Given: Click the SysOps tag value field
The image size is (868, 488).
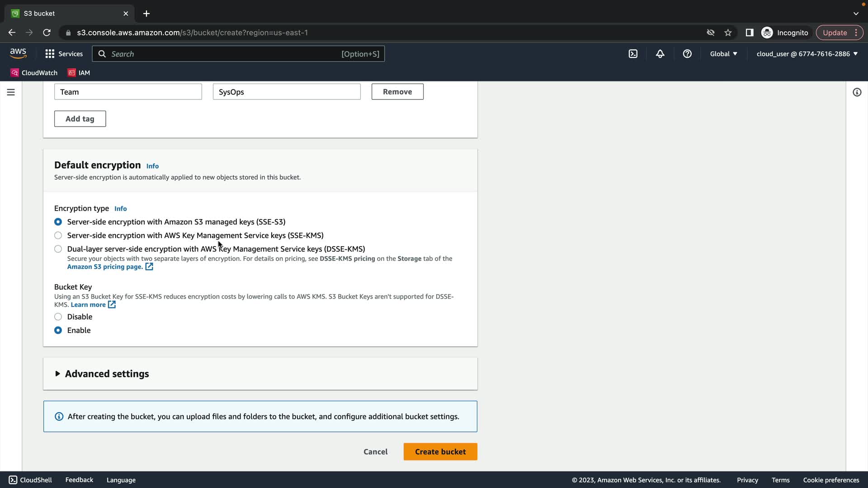Looking at the screenshot, I should point(287,92).
